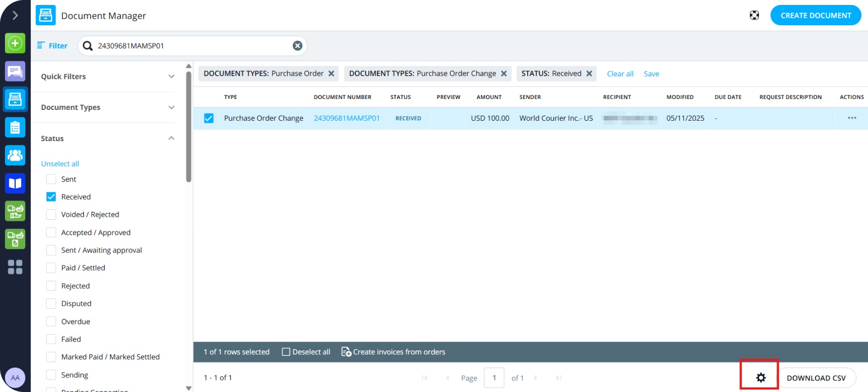
Task: Open the four-squares apps grid icon
Action: (15, 267)
